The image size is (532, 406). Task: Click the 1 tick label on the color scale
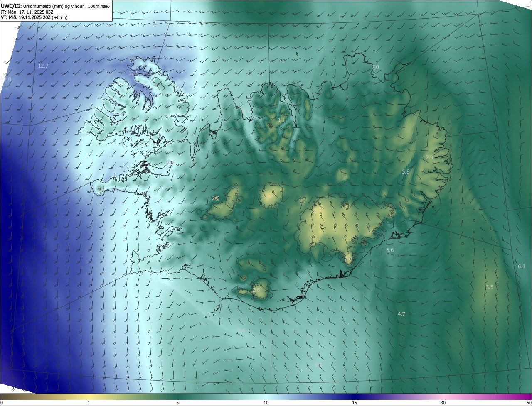pos(89,403)
